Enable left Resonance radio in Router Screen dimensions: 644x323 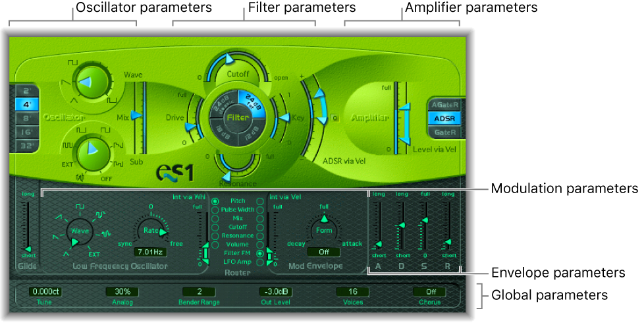[215, 236]
